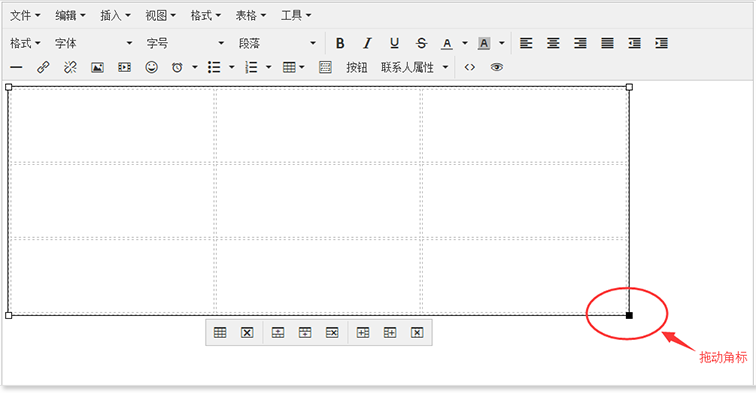
Task: Open the emoticon smiley picker
Action: tap(151, 67)
